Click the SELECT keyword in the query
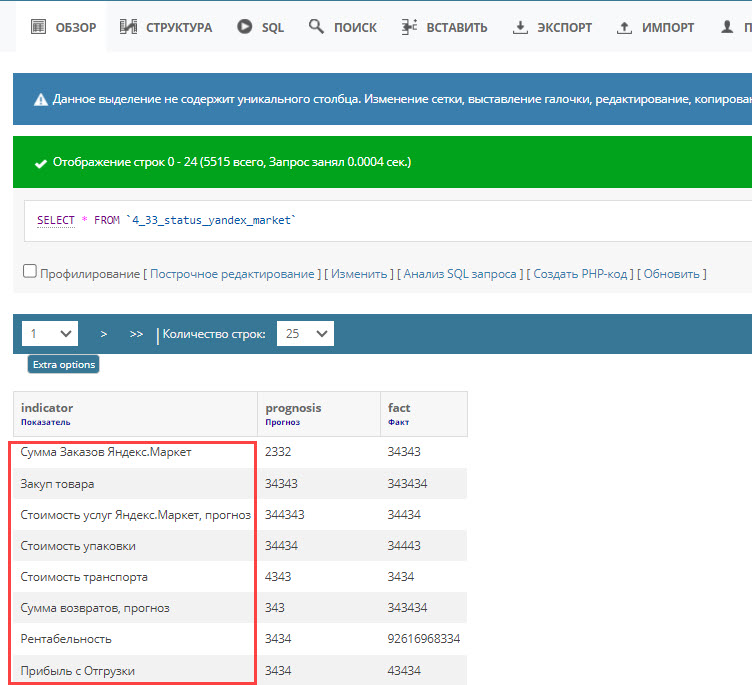 tap(56, 220)
